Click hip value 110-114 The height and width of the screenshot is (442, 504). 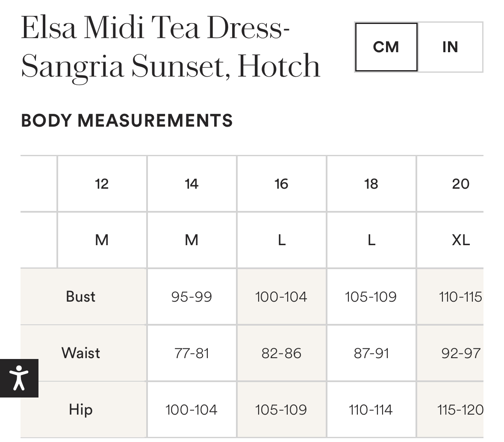tap(371, 409)
